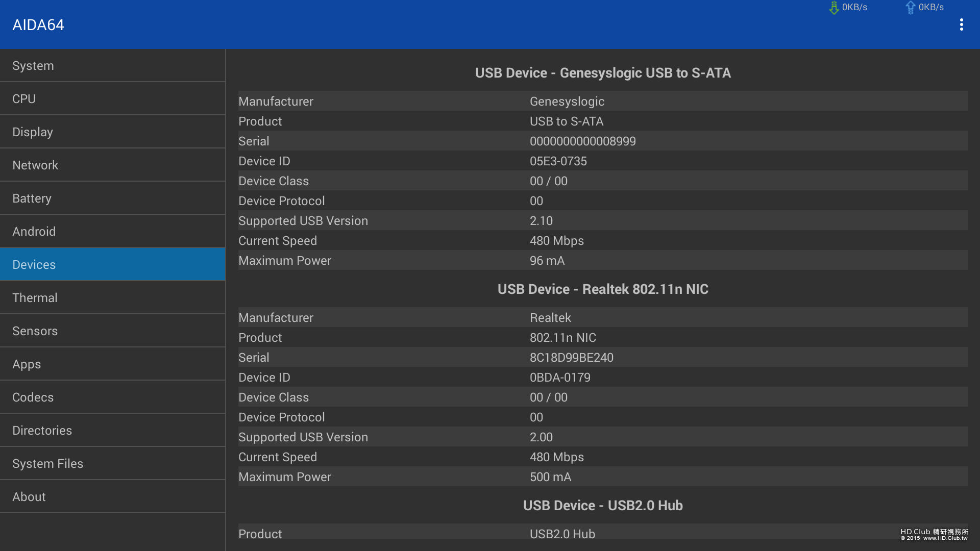The height and width of the screenshot is (551, 980).
Task: Click USB version value 2.10
Action: point(541,221)
